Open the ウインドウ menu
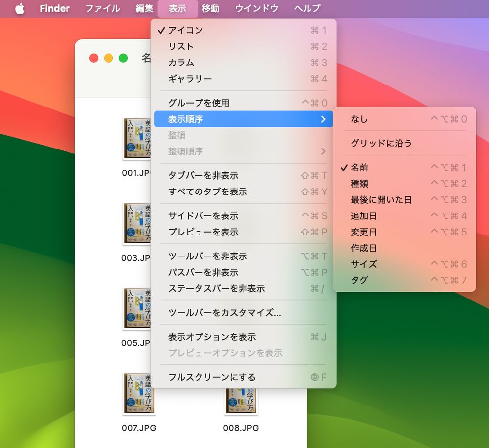Viewport: 489px width, 448px height. 257,8
